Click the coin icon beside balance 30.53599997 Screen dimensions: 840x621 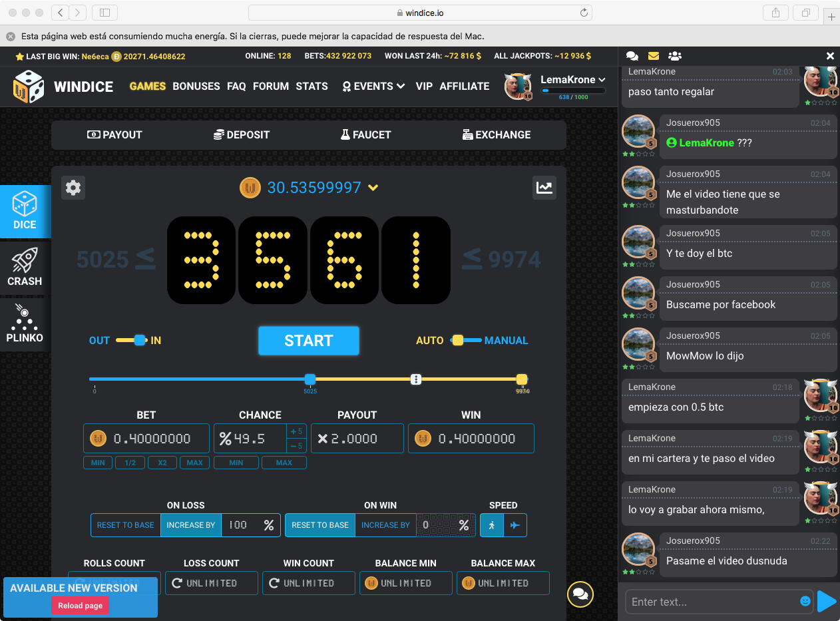[x=250, y=188]
